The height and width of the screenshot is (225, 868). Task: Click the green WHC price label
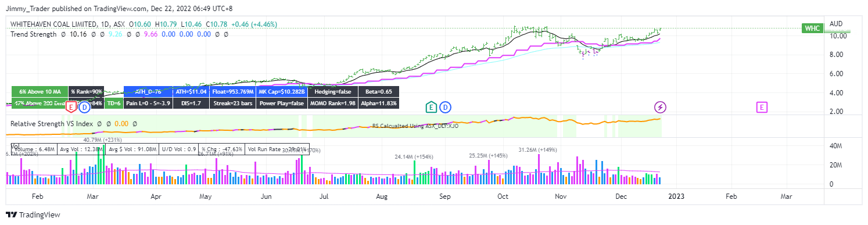[812, 28]
